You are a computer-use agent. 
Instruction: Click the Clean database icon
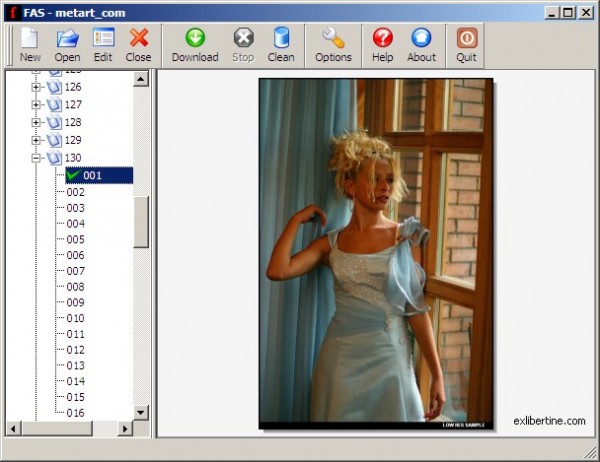pos(281,38)
